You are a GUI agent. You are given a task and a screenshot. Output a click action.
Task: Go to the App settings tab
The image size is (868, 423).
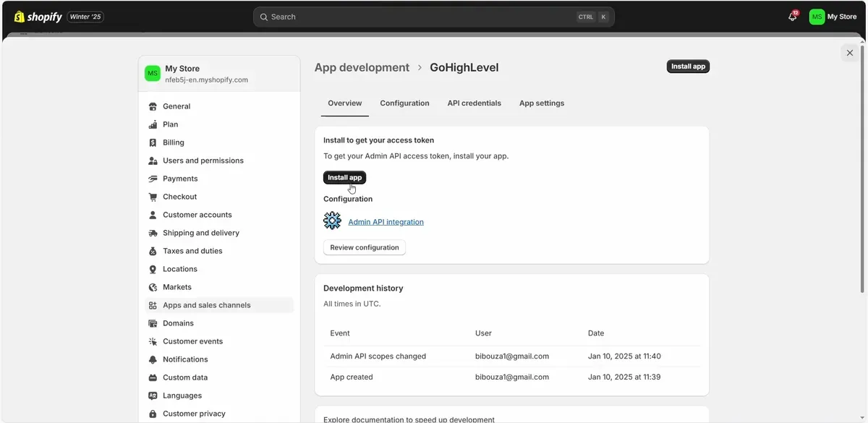(x=541, y=103)
